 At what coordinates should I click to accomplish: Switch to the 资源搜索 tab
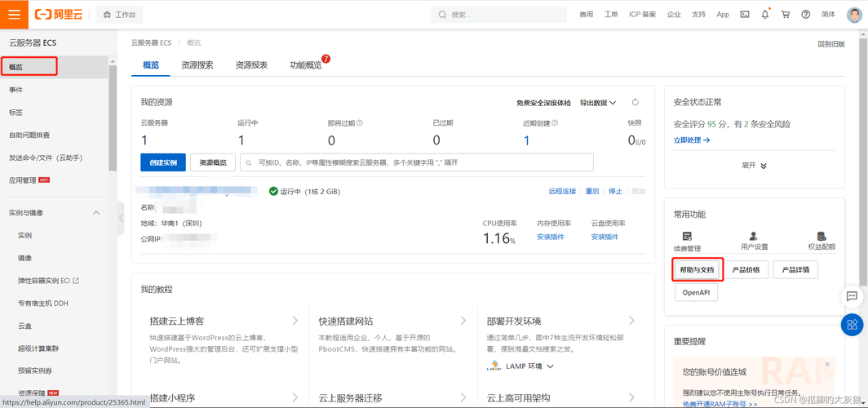197,65
